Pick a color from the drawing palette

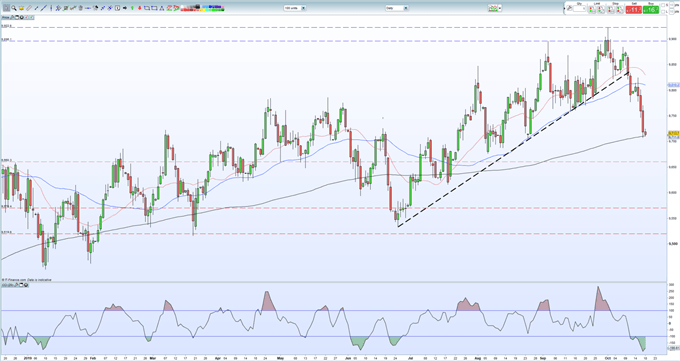[x=203, y=8]
